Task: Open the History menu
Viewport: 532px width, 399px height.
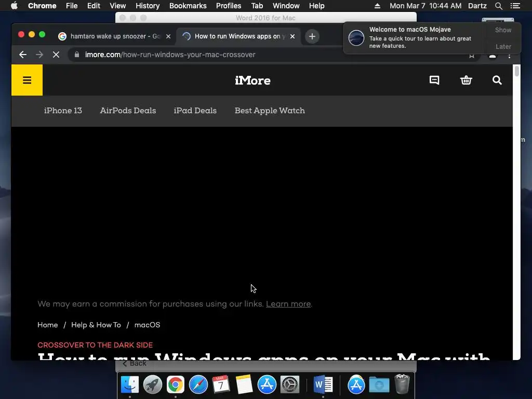Action: pos(148,6)
